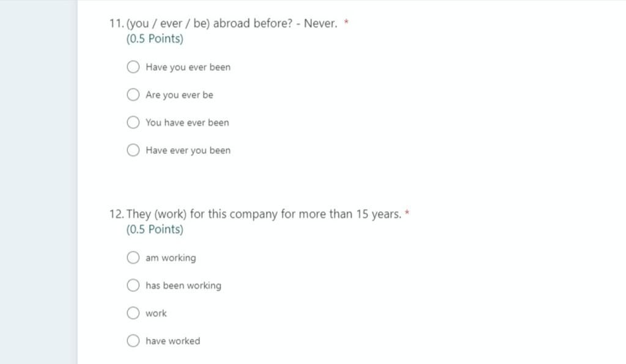Pick the 'work' answer option
This screenshot has height=364, width=626.
click(133, 313)
